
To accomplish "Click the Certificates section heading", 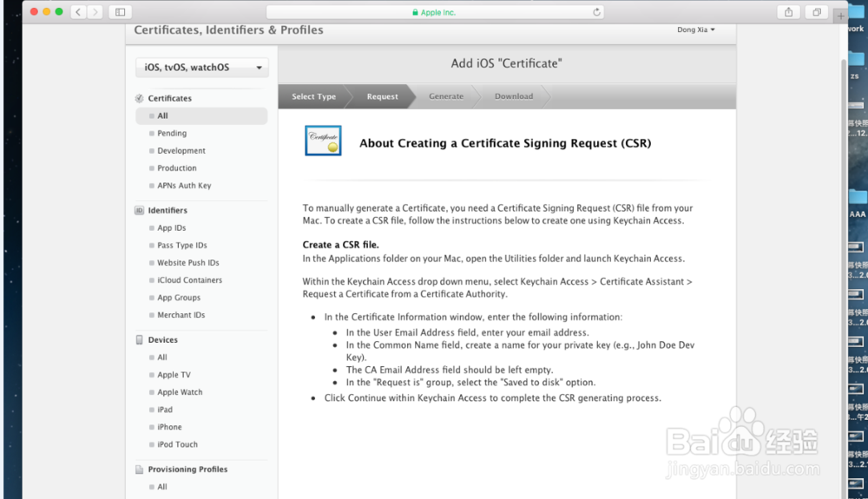I will coord(169,98).
